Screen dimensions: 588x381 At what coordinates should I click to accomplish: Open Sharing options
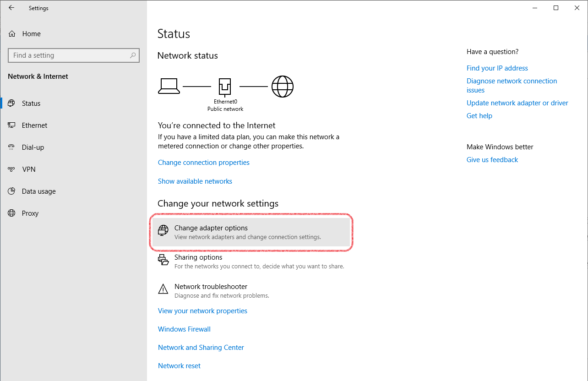198,257
